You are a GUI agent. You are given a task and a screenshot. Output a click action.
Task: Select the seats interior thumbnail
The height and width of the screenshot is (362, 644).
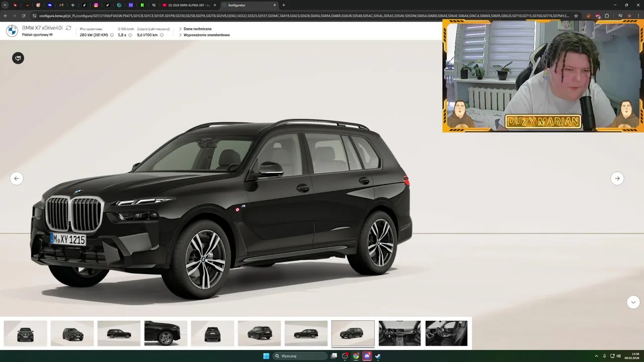(x=446, y=333)
